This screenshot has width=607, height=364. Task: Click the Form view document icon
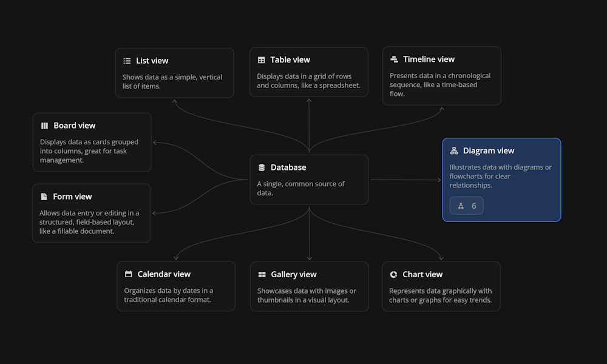pyautogui.click(x=44, y=197)
